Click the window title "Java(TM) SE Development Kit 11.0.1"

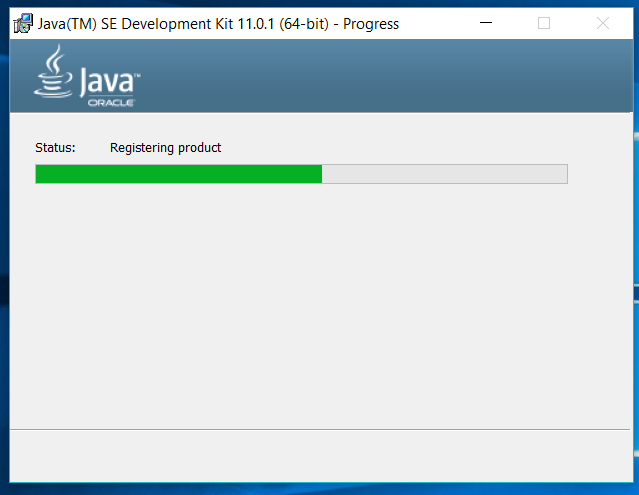(156, 24)
